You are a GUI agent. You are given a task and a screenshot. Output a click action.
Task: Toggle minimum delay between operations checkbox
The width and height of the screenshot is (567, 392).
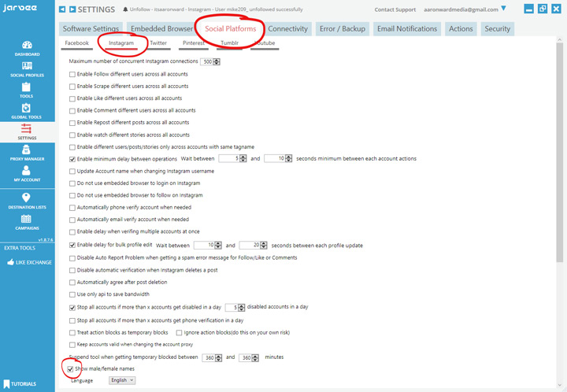click(72, 159)
